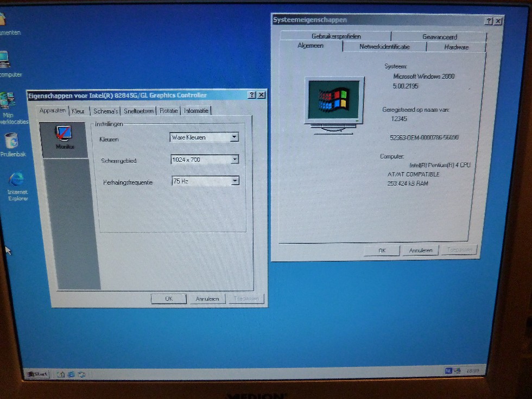Click Toepassen in Graphics Controller dialog

246,299
